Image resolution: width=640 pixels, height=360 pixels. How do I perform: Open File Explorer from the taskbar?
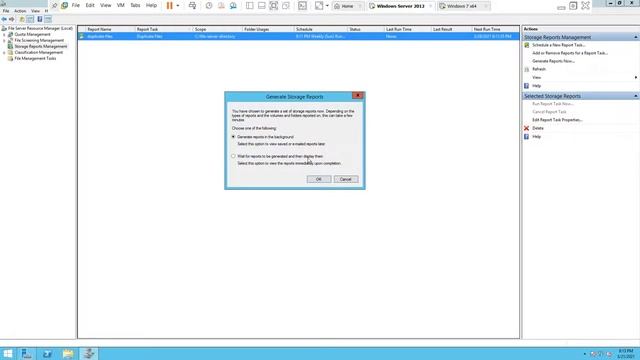coord(68,353)
